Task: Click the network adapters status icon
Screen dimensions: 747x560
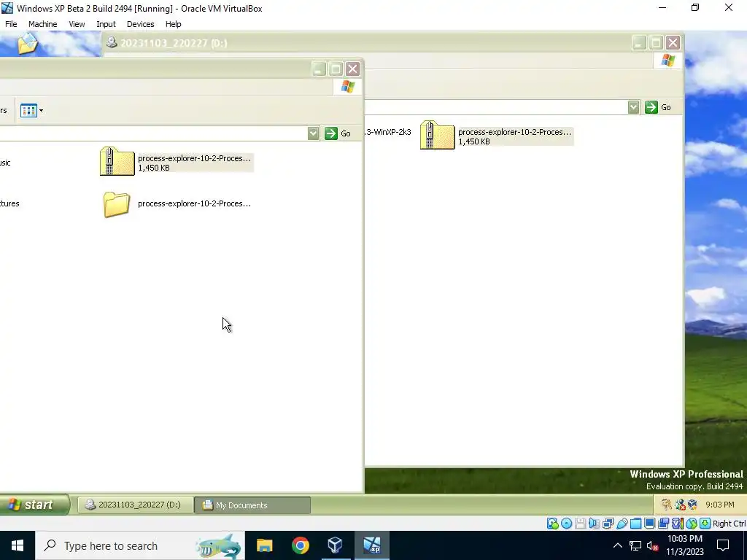Action: click(608, 524)
